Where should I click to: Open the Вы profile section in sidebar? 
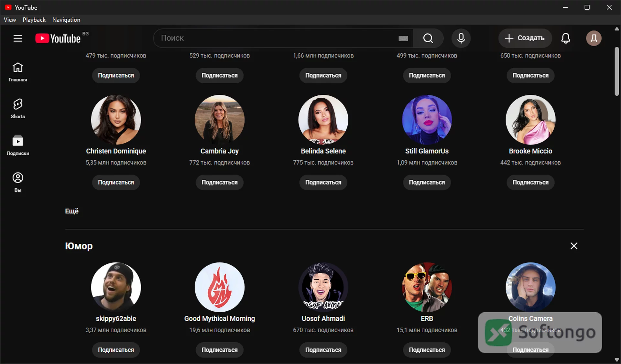pyautogui.click(x=18, y=183)
